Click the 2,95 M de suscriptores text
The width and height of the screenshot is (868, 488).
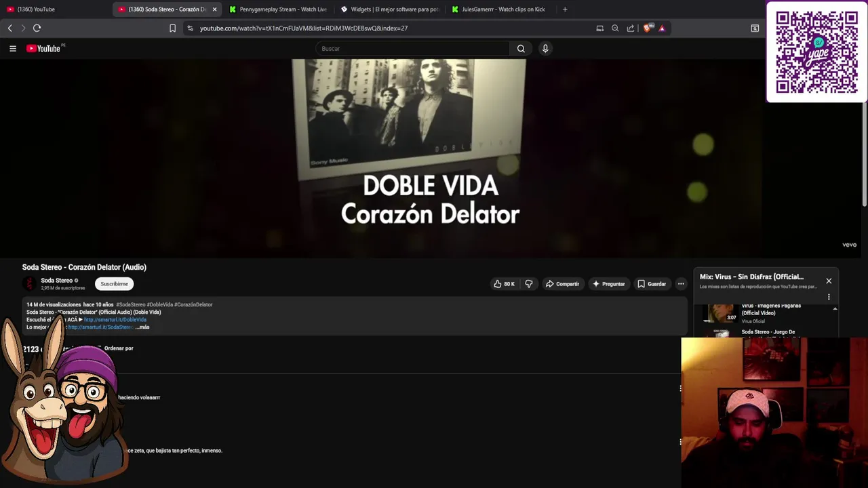pyautogui.click(x=63, y=288)
